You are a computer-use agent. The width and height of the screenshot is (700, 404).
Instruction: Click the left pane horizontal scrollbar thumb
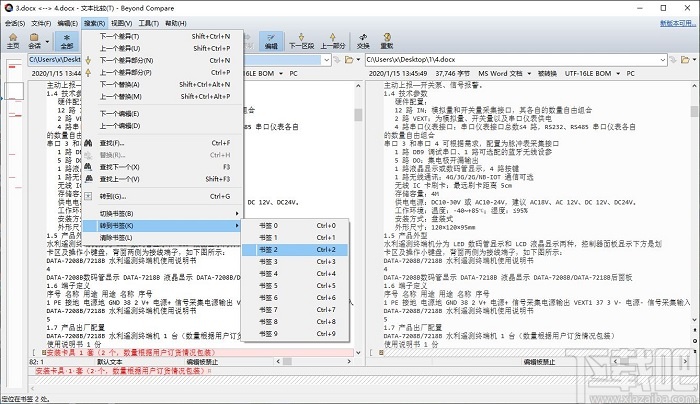pos(287,361)
